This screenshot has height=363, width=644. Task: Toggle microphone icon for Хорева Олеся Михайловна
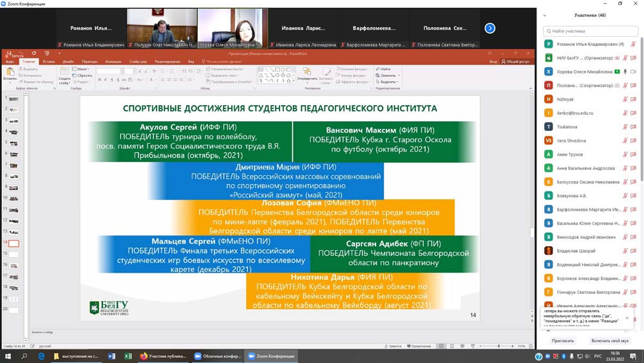[625, 72]
